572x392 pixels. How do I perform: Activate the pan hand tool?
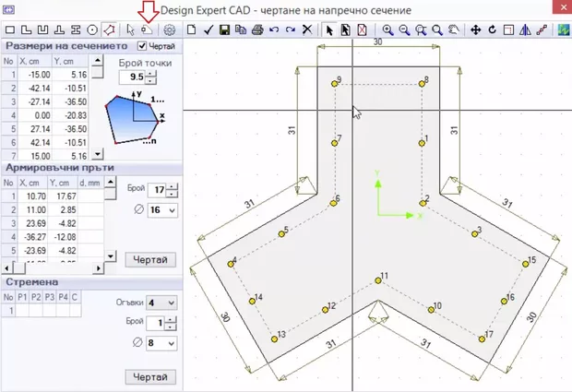(456, 30)
